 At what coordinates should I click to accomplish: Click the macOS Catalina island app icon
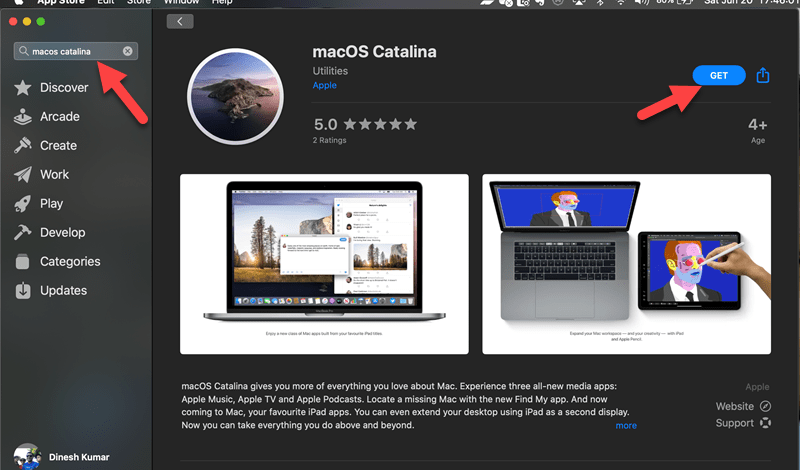point(235,97)
